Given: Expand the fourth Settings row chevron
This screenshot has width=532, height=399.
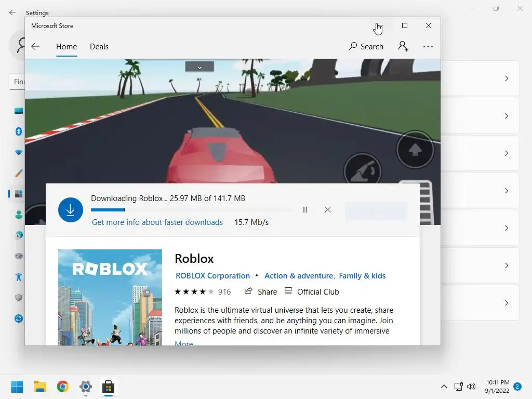Looking at the screenshot, I should 507,191.
